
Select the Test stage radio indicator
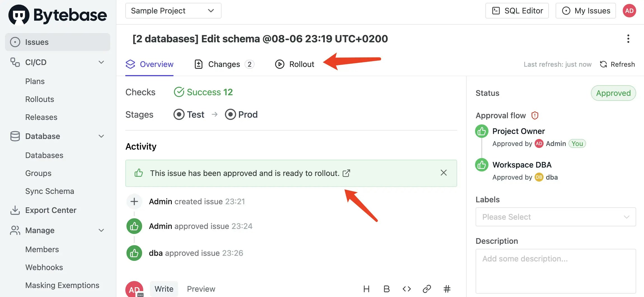[179, 114]
